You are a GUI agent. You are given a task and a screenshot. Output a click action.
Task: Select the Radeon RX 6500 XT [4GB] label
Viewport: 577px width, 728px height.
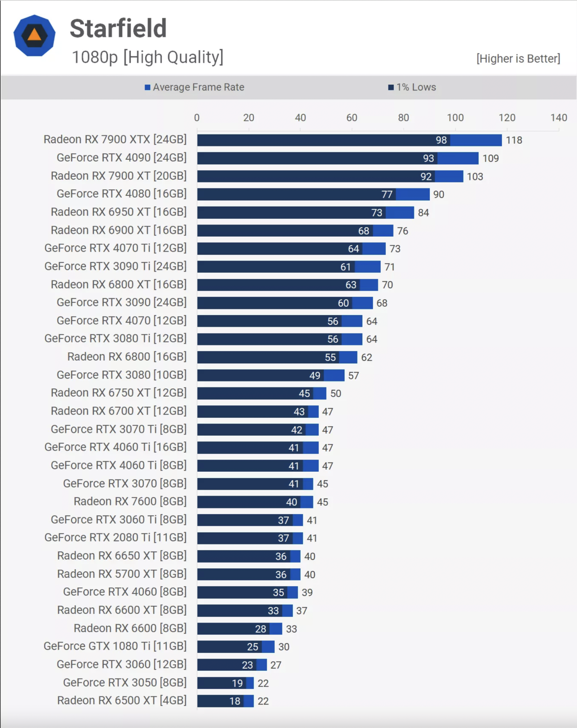(x=122, y=700)
